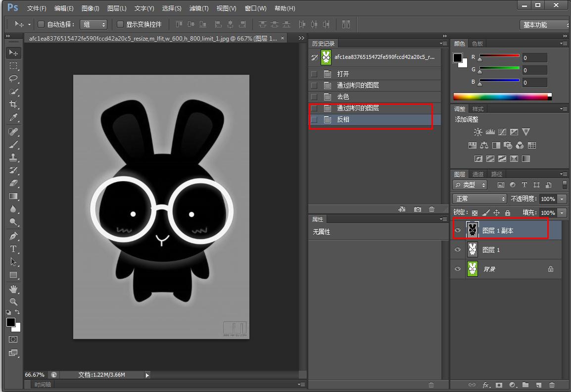This screenshot has width=571, height=392.
Task: Expand the 不透明度 opacity dropdown arrow
Action: point(562,199)
